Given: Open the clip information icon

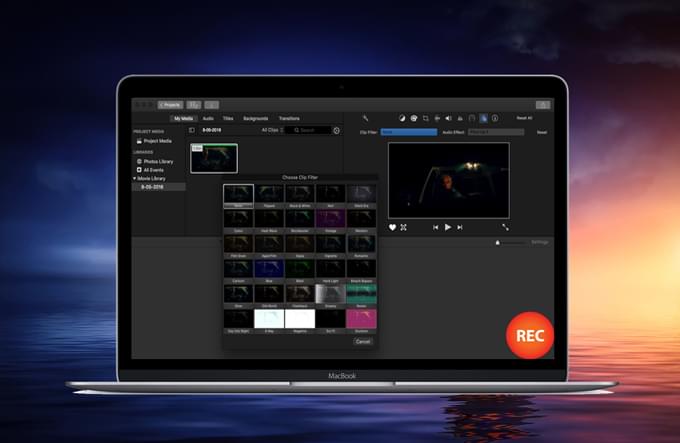Looking at the screenshot, I should point(494,118).
